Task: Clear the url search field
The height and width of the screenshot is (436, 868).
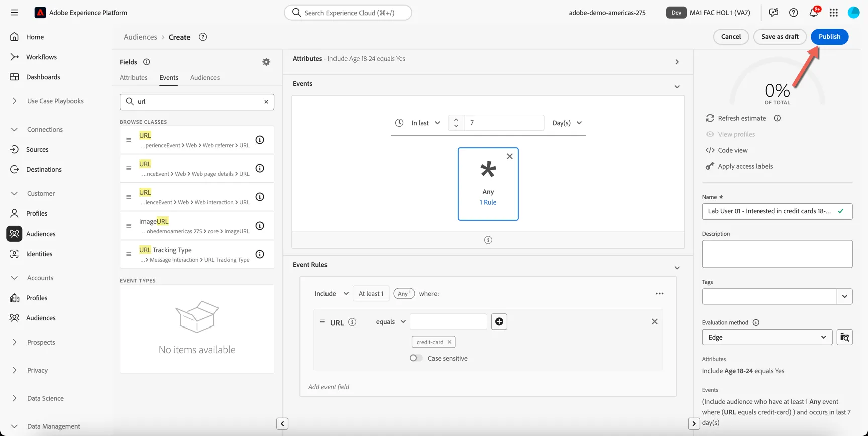Action: coord(266,102)
